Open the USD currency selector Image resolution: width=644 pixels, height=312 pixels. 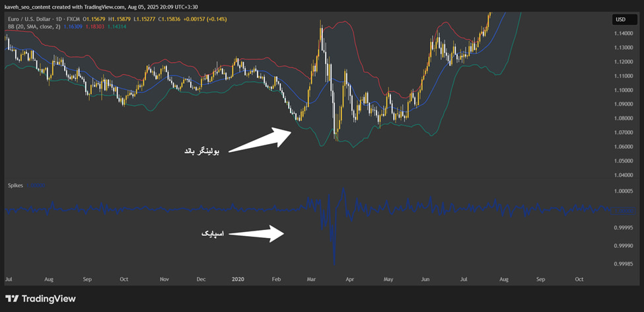(x=620, y=19)
